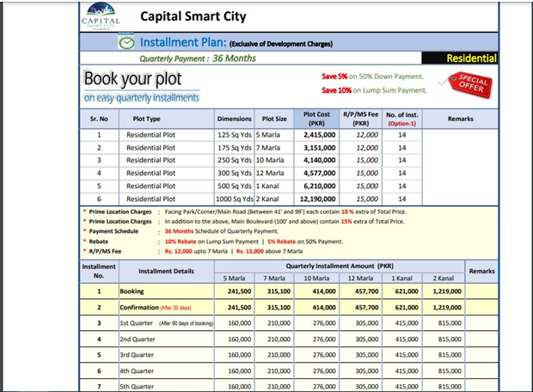Image resolution: width=533 pixels, height=392 pixels.
Task: Click the 'Plot Size' column header
Action: [x=274, y=119]
